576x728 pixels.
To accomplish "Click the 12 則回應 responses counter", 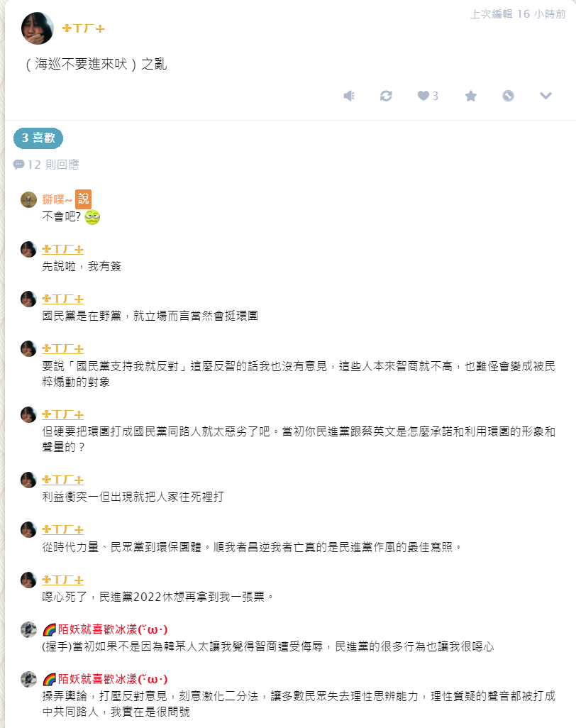I will point(53,165).
